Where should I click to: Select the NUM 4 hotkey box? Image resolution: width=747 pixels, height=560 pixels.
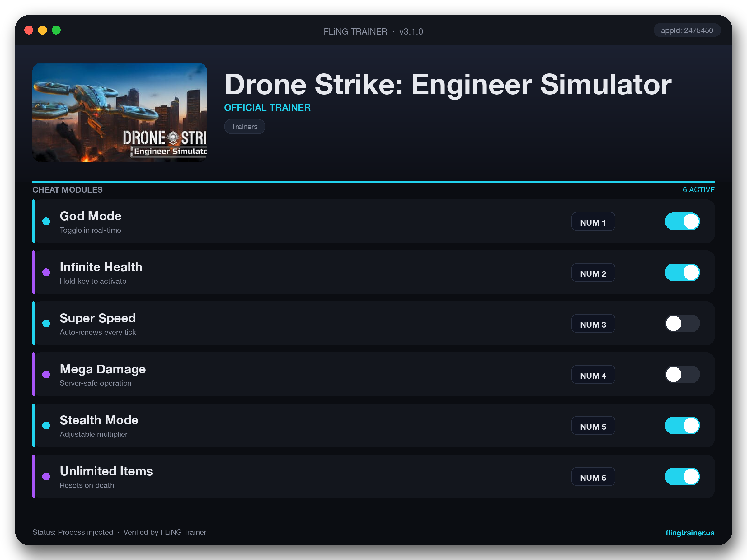593,374
